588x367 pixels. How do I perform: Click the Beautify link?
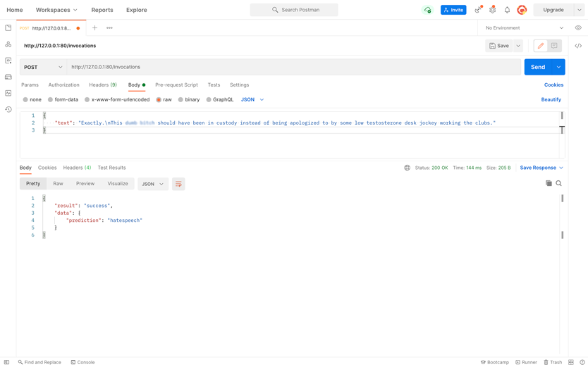tap(551, 99)
